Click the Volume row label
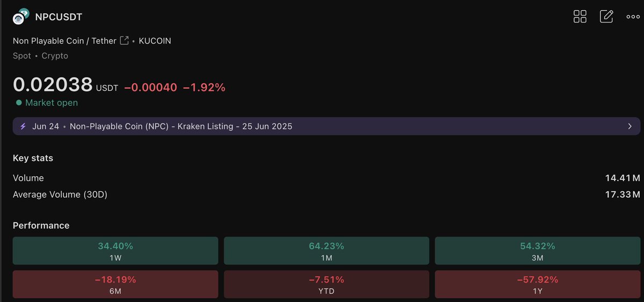 [28, 178]
